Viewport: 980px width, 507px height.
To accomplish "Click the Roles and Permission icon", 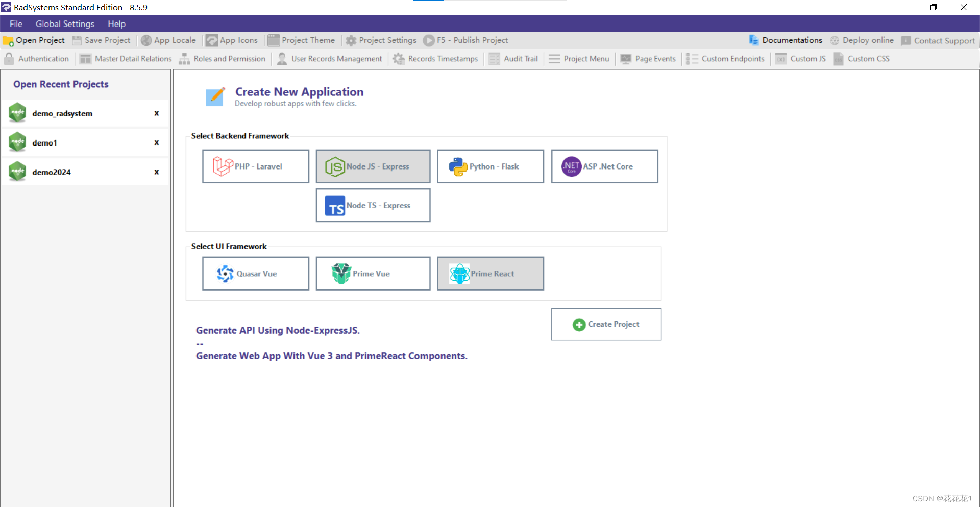I will [x=184, y=59].
